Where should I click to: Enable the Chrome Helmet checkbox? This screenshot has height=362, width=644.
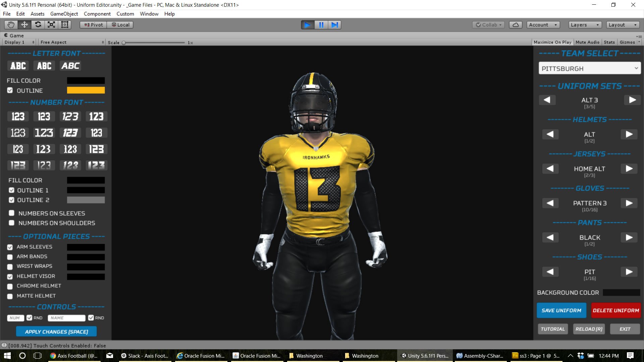click(x=10, y=286)
